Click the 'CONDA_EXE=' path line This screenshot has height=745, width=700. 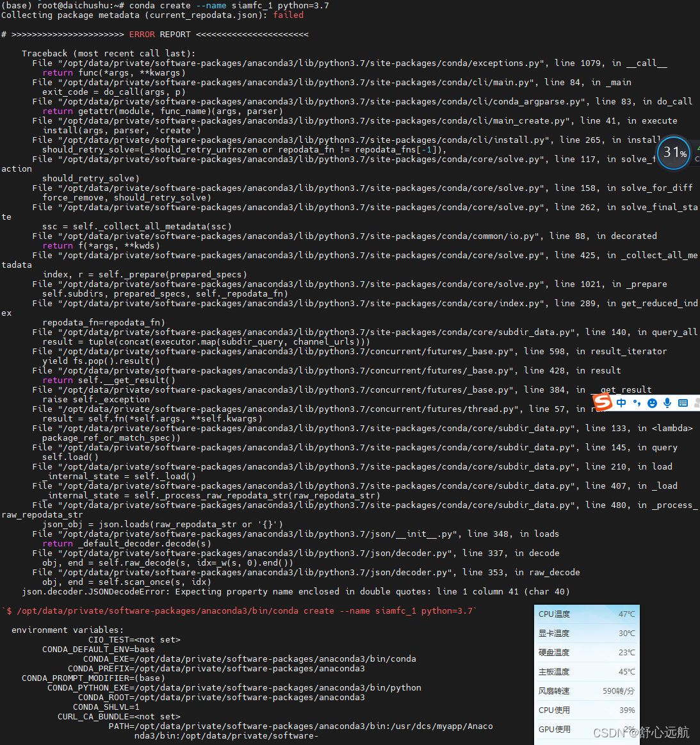tap(250, 659)
